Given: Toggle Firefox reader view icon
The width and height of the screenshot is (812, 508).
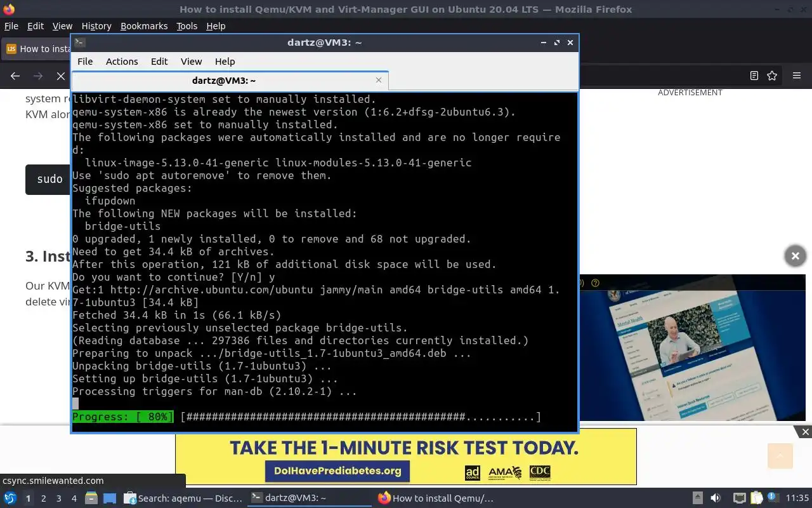Looking at the screenshot, I should point(754,76).
